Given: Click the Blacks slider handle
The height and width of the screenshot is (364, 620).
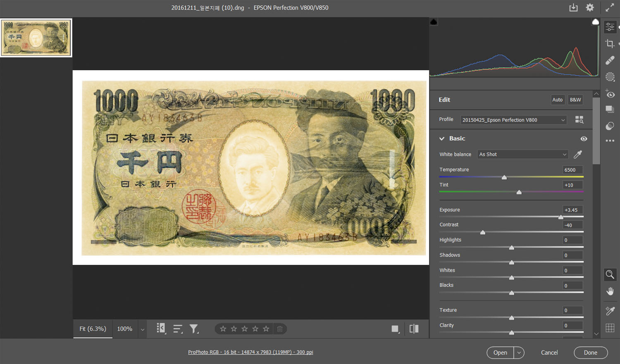Looking at the screenshot, I should (x=512, y=293).
